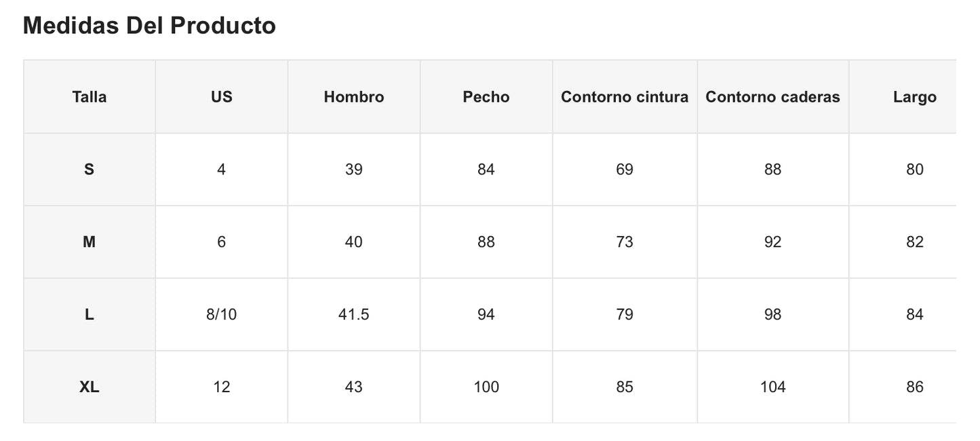Screen dimensions: 980x441
Task: Click the 'Medidas Del Producto' heading
Action: pyautogui.click(x=149, y=26)
